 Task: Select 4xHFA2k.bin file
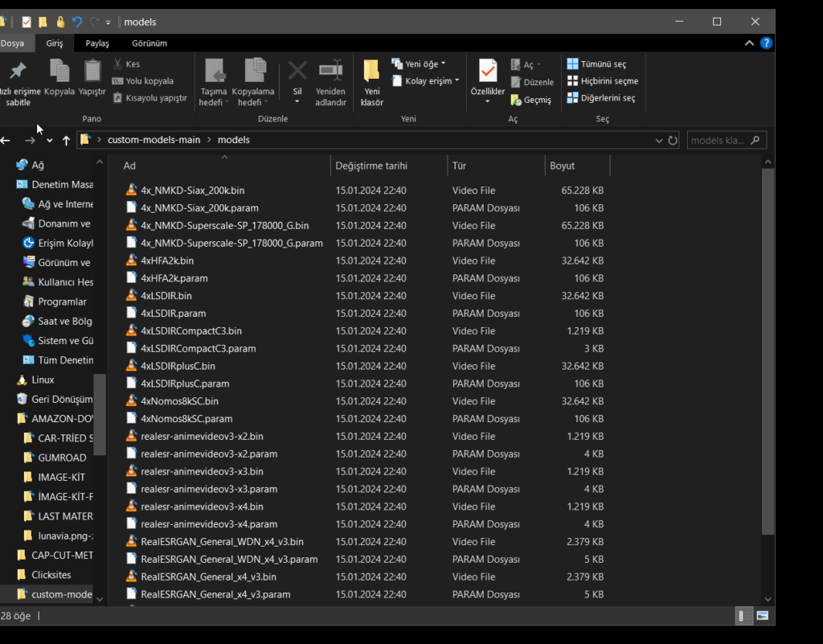[167, 260]
